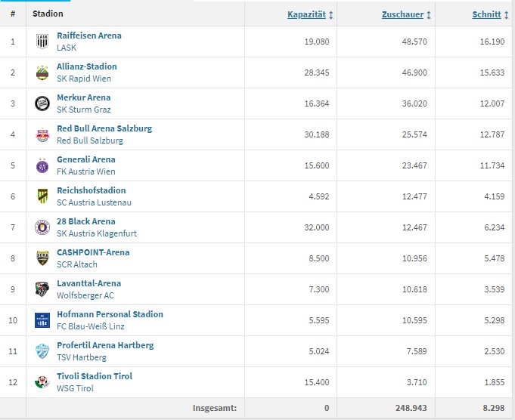515x420 pixels.
Task: Sort table by Zuschauer column
Action: tap(402, 14)
